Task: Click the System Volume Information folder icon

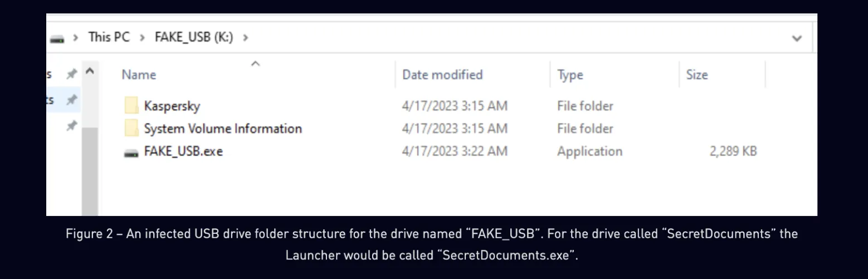Action: 131,128
